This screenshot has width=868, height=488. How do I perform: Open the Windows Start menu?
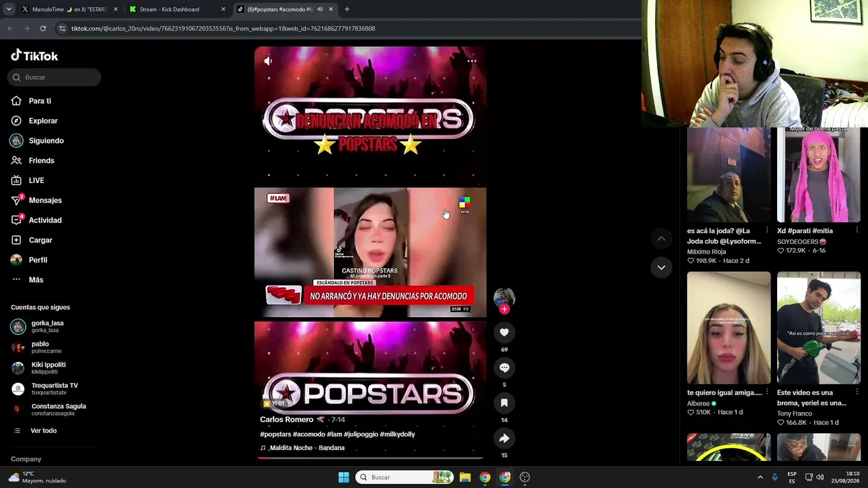(344, 477)
